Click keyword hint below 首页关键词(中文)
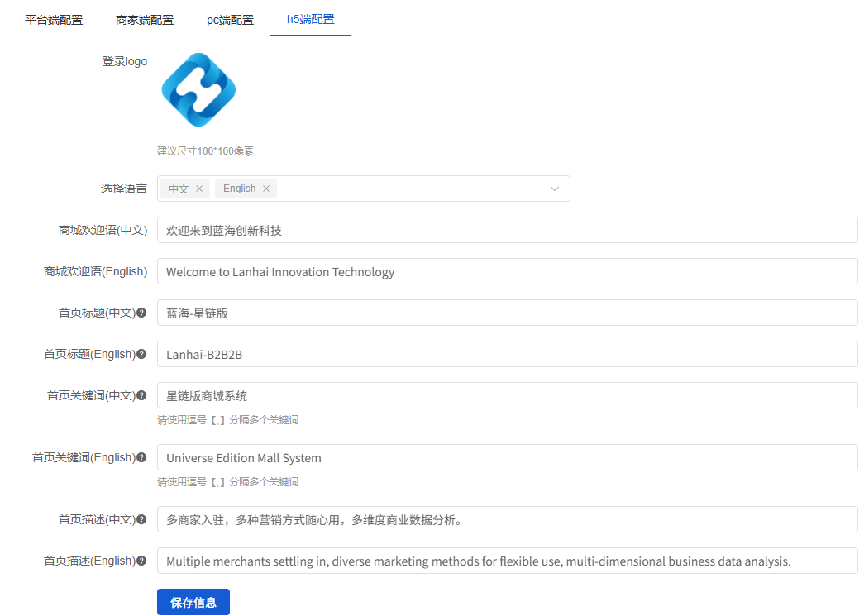The image size is (864, 616). tap(227, 420)
